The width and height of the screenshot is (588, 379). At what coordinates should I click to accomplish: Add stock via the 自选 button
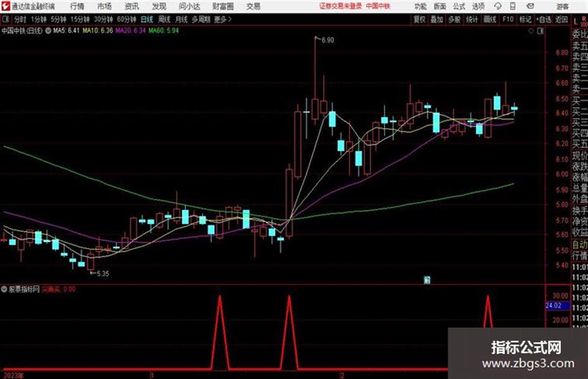point(543,19)
